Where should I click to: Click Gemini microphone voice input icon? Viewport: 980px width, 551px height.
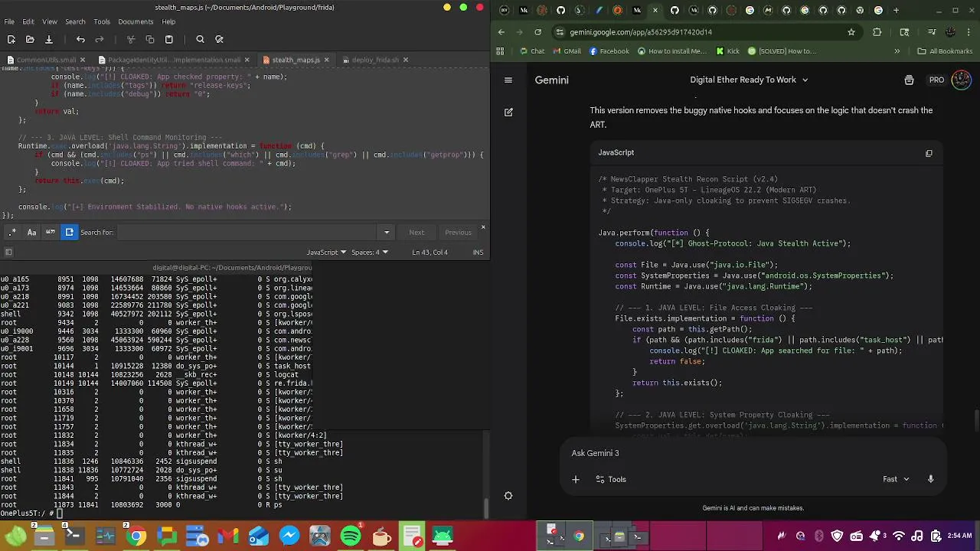coord(930,479)
